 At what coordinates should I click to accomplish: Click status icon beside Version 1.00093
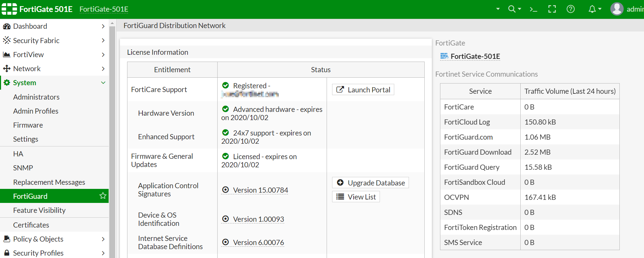point(225,219)
